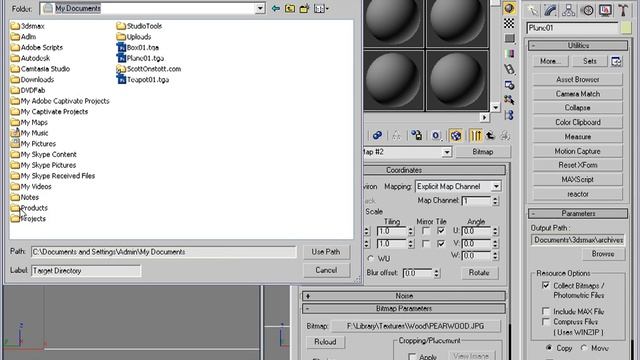The image size is (640, 360).
Task: Open the Folder combo box dropdown arrow
Action: tap(260, 8)
